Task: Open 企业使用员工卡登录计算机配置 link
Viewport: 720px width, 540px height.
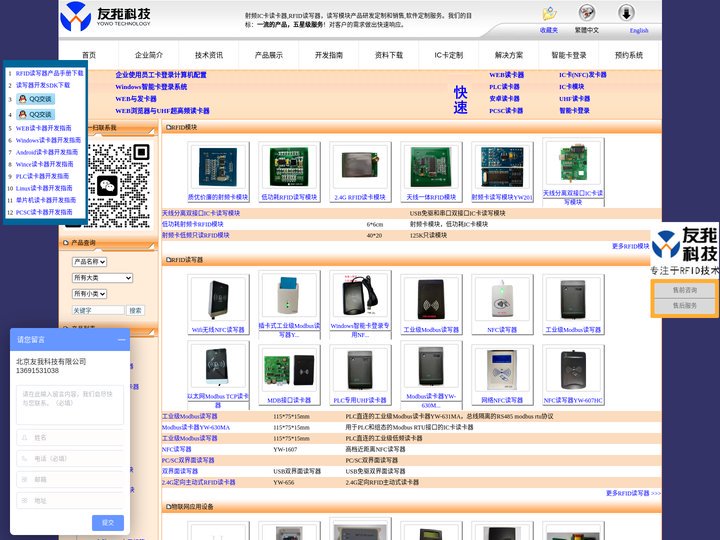Action: point(161,75)
